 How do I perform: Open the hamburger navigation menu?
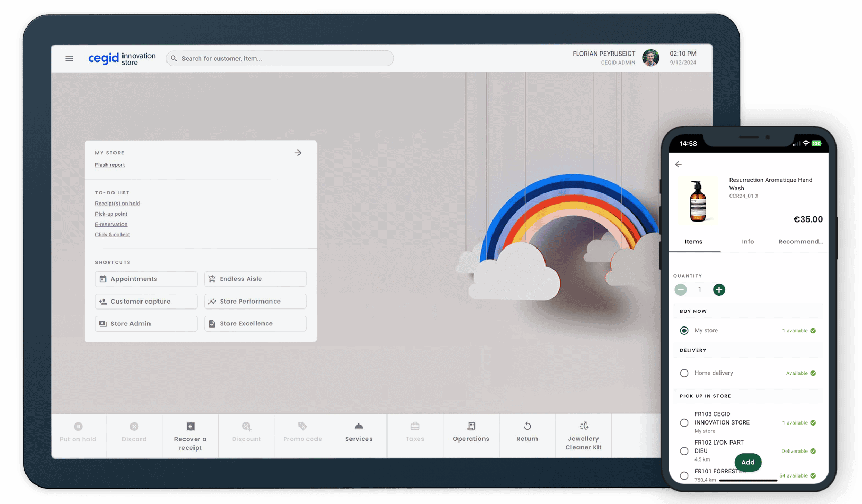coord(69,58)
